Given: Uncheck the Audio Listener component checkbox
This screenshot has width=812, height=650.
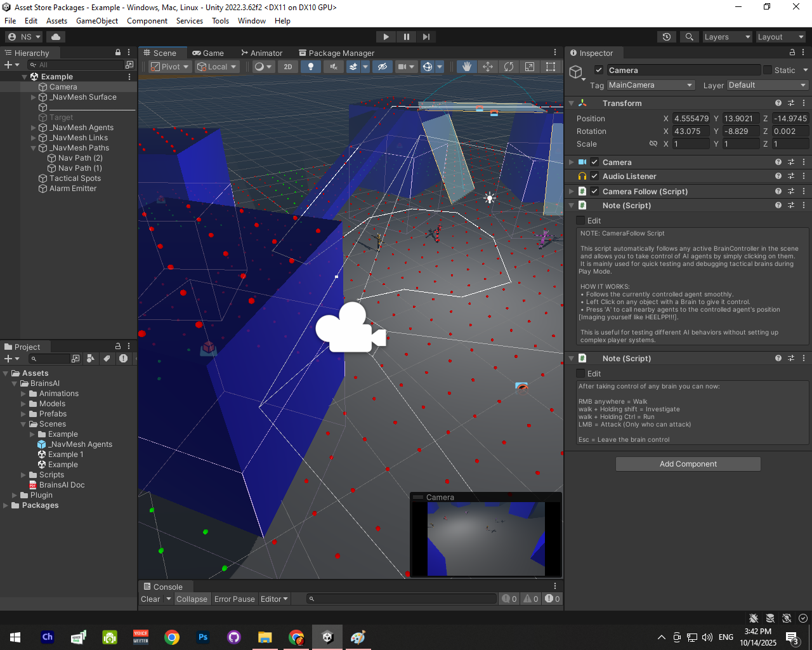Looking at the screenshot, I should point(594,176).
